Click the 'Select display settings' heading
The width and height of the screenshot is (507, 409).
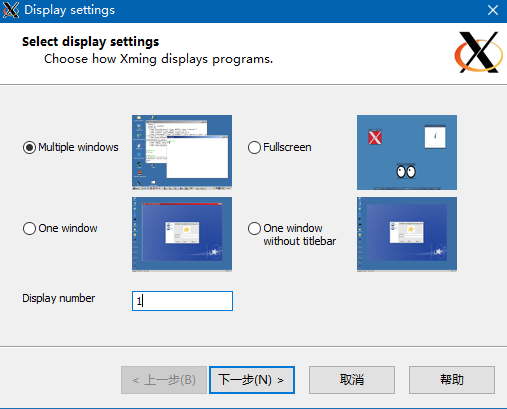coord(91,42)
